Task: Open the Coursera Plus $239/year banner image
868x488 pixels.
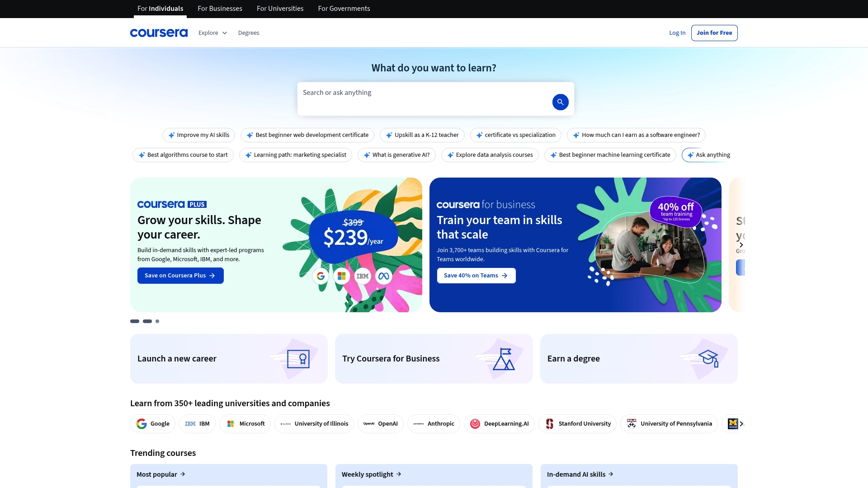Action: click(353, 245)
